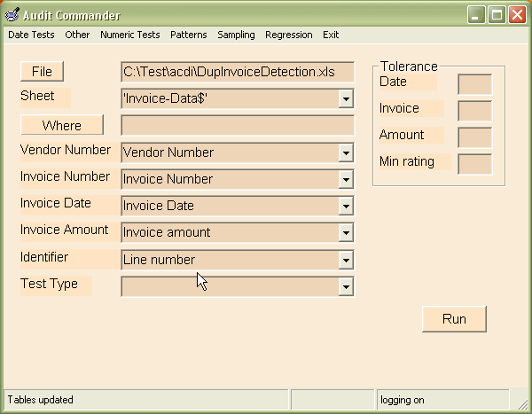Click the File button

click(x=42, y=71)
